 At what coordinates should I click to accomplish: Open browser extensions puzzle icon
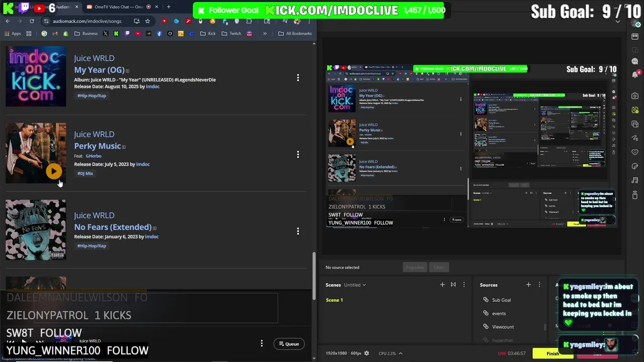coord(249,21)
